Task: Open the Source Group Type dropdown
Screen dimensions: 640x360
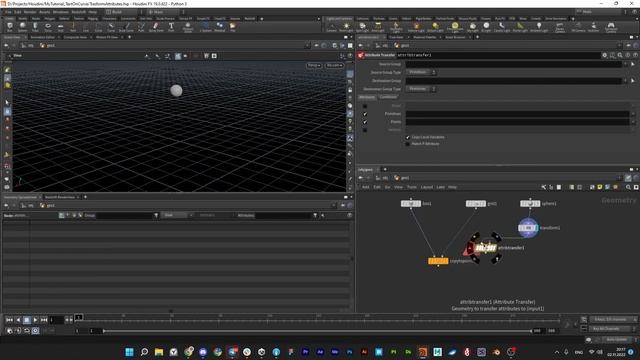Action: (421, 72)
